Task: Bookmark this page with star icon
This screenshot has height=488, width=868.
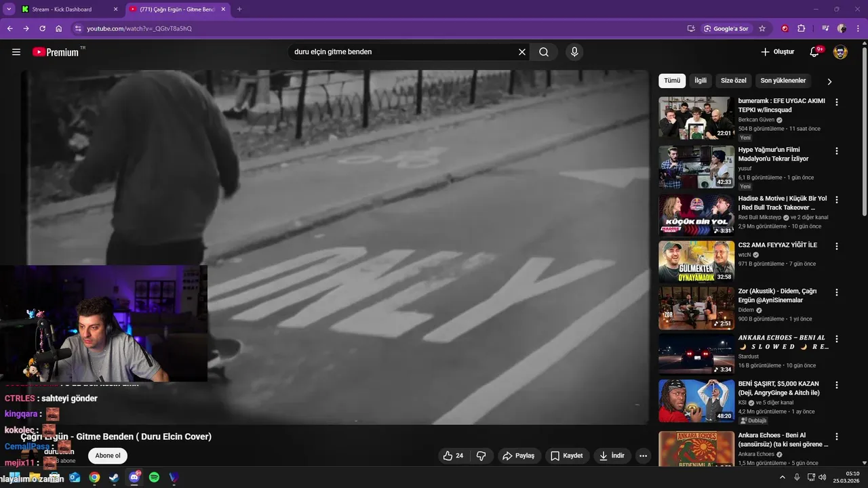Action: coord(762,28)
